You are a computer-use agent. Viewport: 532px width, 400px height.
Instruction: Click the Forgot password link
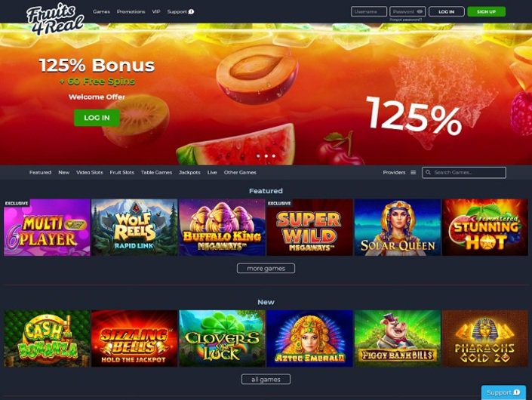[405, 20]
